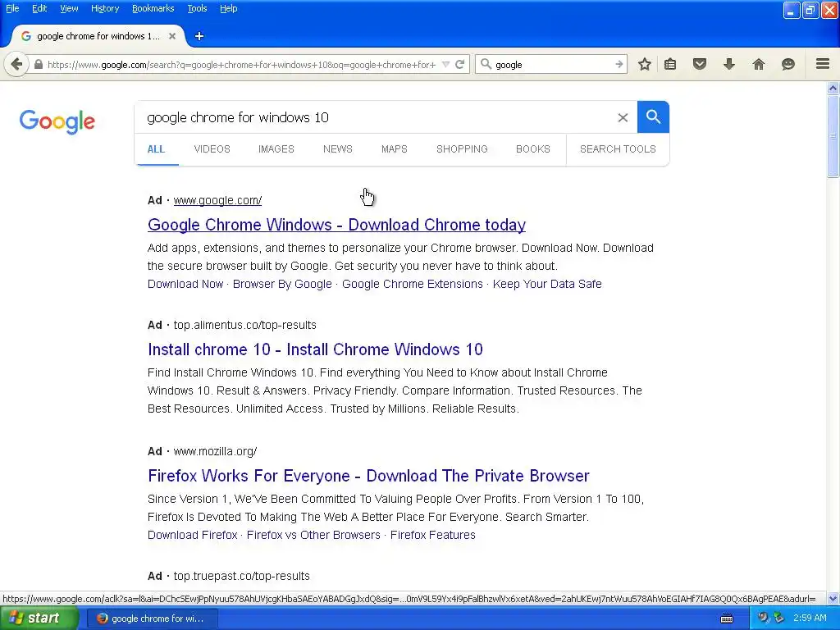Open the Windows start button

(x=39, y=619)
